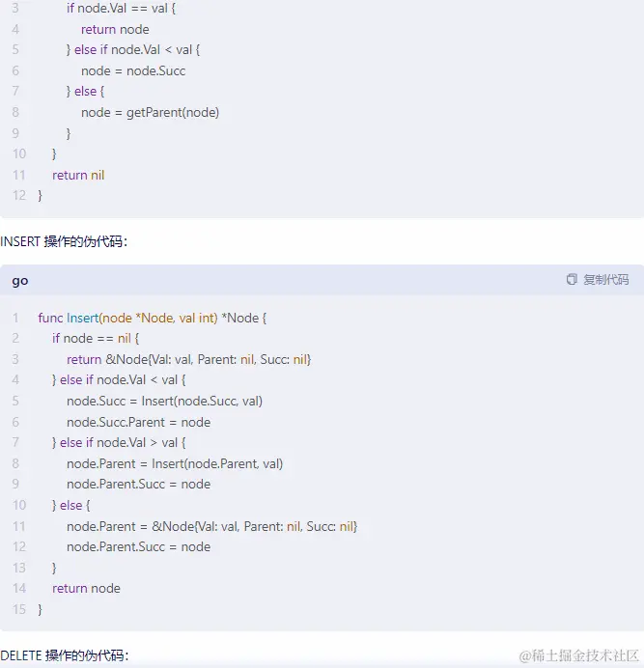Image resolution: width=644 pixels, height=668 pixels.
Task: Click '} else if node.Val < val {' in Insert function
Action: (119, 380)
